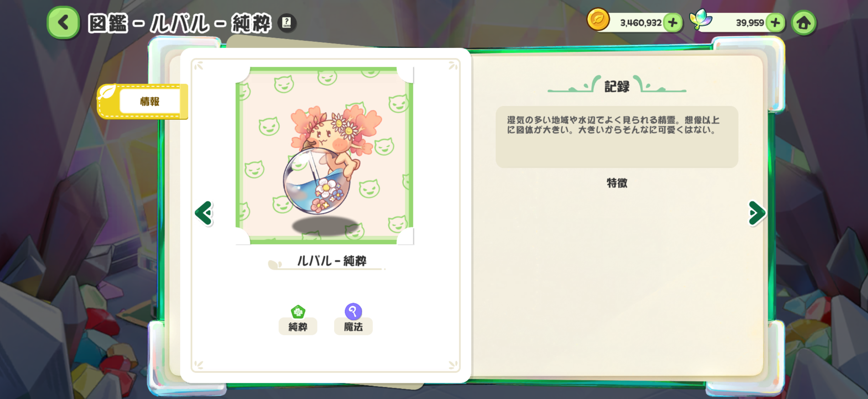The width and height of the screenshot is (868, 399).
Task: Click the 3,460,932 coin counter
Action: [641, 23]
